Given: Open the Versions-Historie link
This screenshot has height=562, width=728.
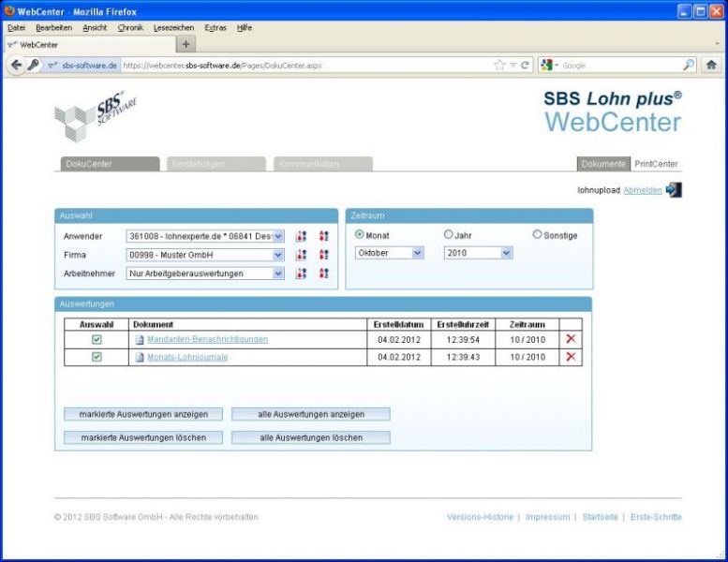Looking at the screenshot, I should 481,517.
